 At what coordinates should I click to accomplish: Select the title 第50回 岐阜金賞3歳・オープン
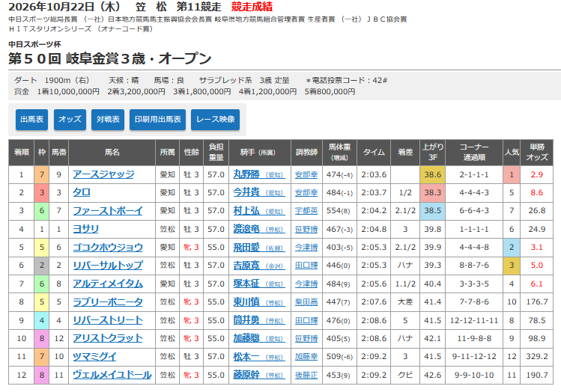click(x=110, y=58)
